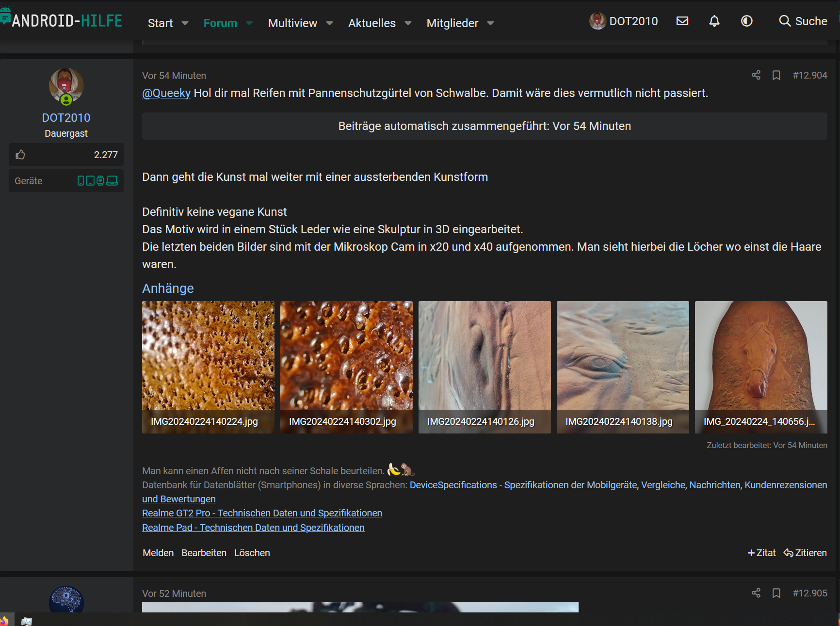This screenshot has height=626, width=840.
Task: Bookmark post #12.904
Action: 776,75
